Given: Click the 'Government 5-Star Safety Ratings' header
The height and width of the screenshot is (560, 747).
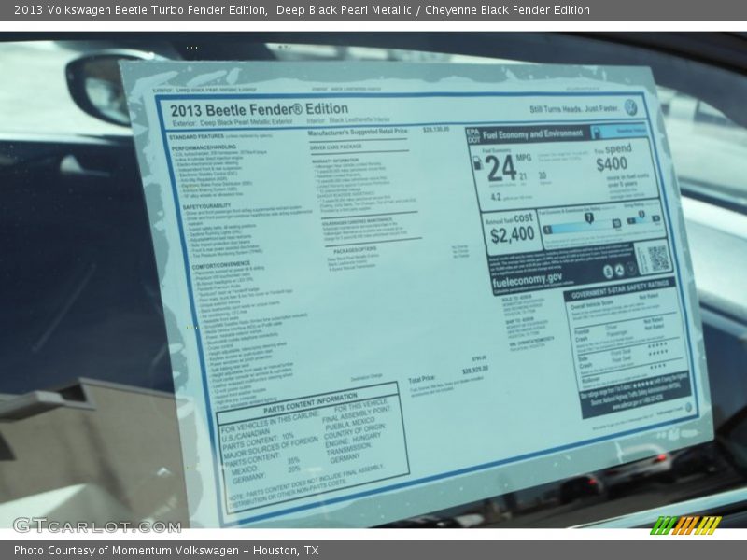Looking at the screenshot, I should tap(619, 288).
